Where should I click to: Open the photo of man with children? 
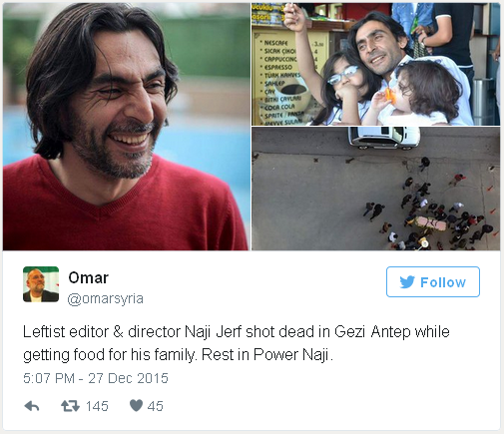click(375, 64)
